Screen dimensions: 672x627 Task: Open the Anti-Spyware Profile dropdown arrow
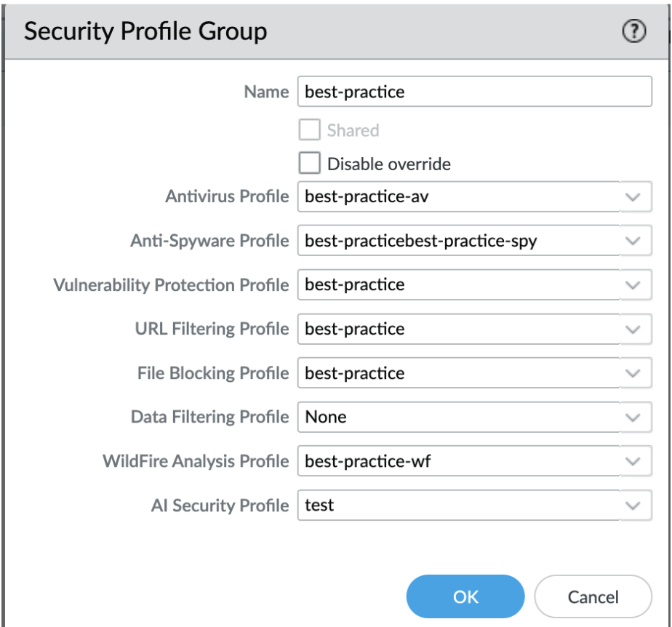click(x=635, y=241)
